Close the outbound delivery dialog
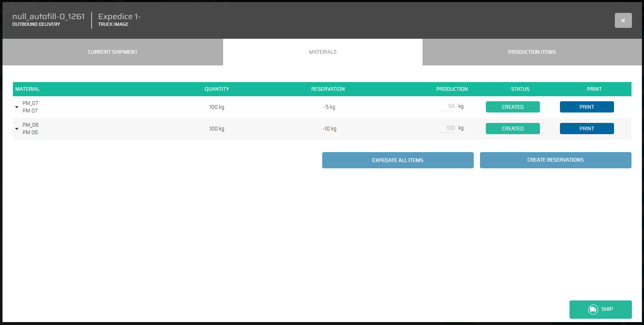 tap(623, 20)
